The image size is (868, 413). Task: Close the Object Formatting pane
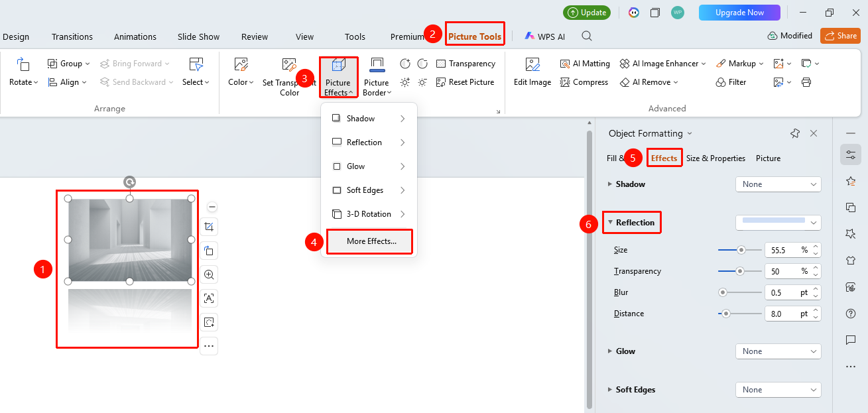click(x=814, y=133)
